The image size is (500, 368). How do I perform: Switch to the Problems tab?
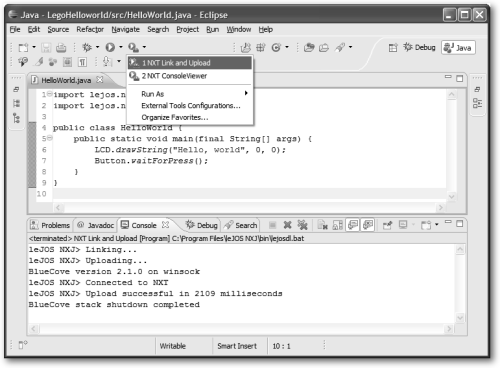click(50, 225)
